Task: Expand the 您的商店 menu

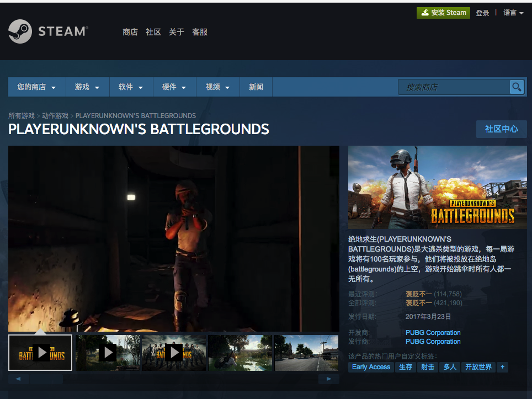Action: (36, 87)
